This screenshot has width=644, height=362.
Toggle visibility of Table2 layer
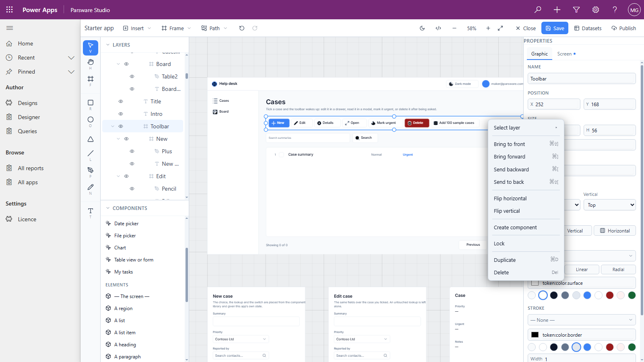pos(132,76)
